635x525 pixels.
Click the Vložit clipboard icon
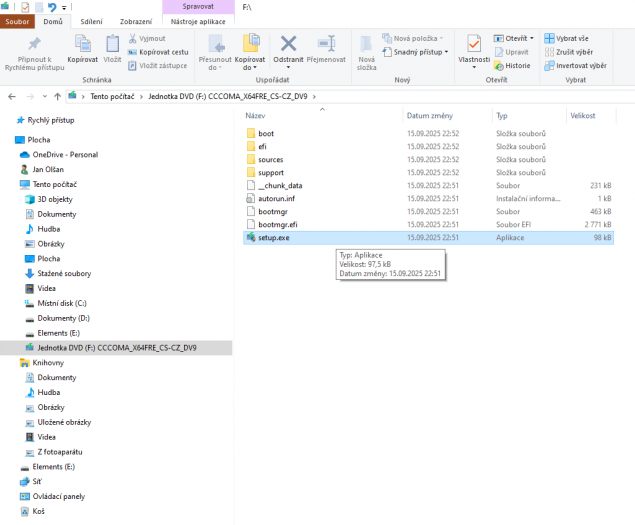tap(112, 44)
